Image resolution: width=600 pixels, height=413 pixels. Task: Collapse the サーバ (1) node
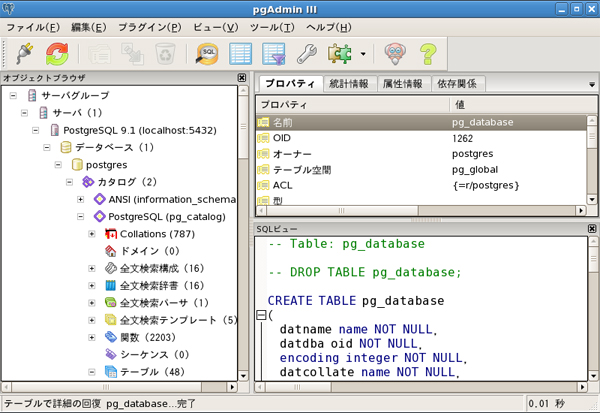pyautogui.click(x=24, y=113)
